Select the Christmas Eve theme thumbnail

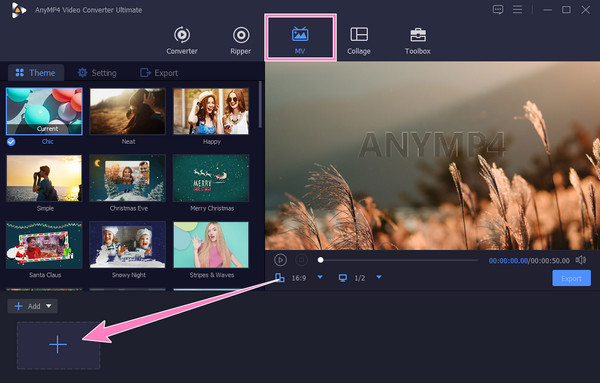127,178
